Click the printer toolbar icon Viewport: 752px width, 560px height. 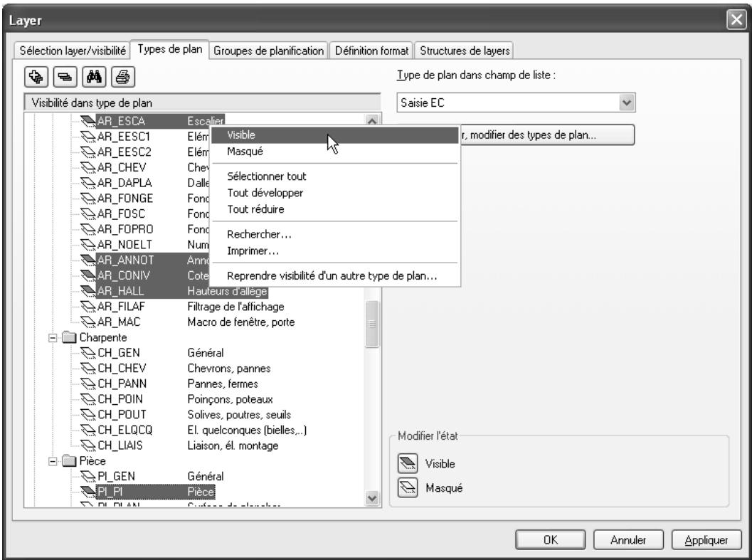123,77
